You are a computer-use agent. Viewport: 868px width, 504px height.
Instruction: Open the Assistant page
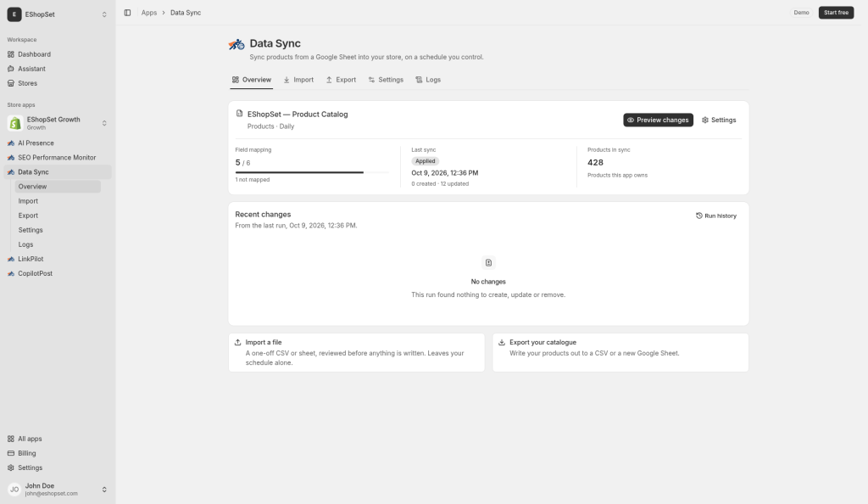pyautogui.click(x=58, y=69)
